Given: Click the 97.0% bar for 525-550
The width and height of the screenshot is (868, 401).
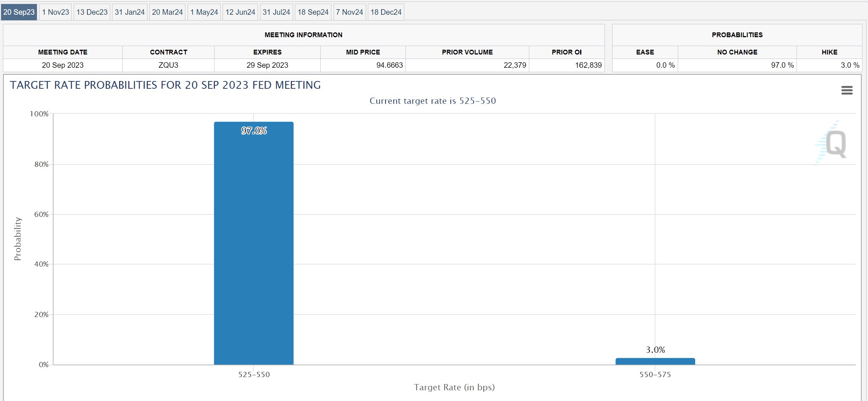Looking at the screenshot, I should click(254, 243).
